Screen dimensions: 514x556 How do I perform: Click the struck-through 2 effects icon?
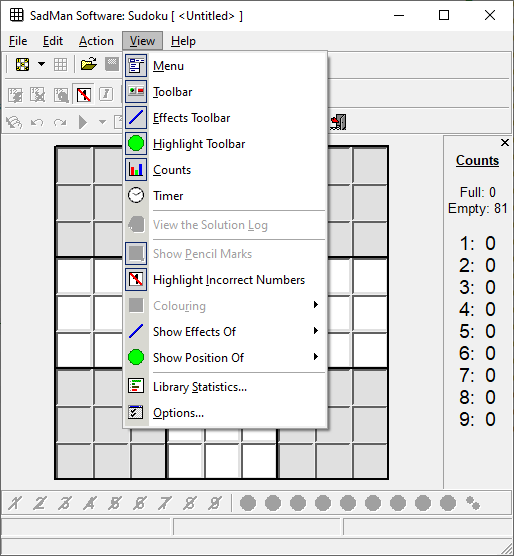[x=40, y=503]
